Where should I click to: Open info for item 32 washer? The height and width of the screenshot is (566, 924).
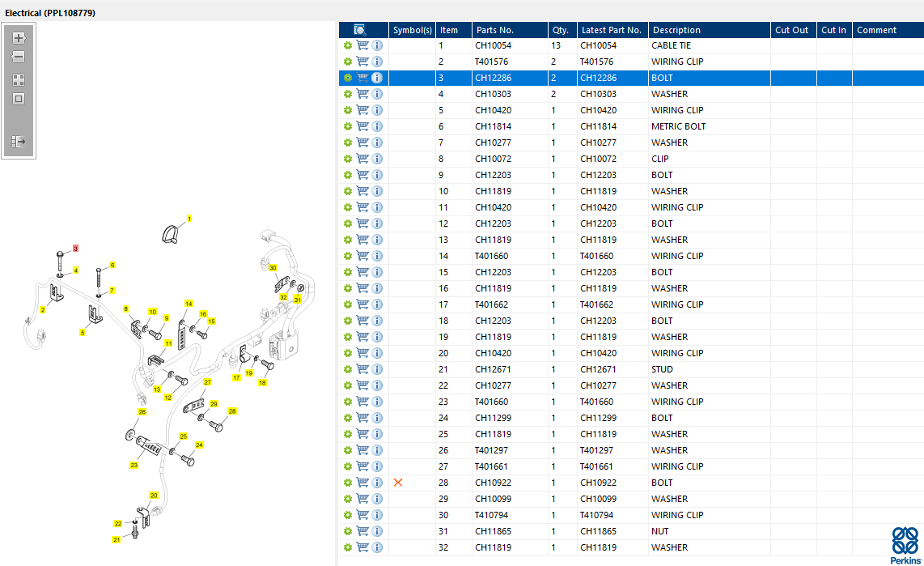click(377, 547)
